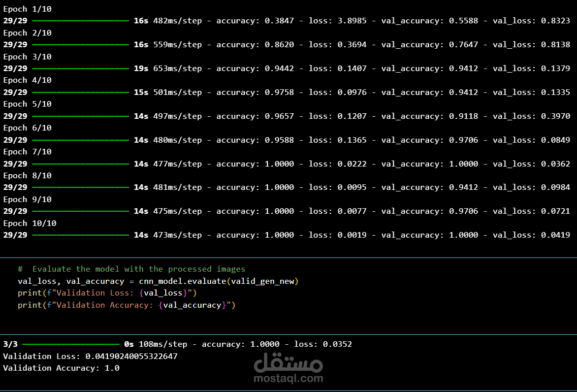Click the accuracy value 0.9588
This screenshot has height=392, width=577.
click(279, 140)
